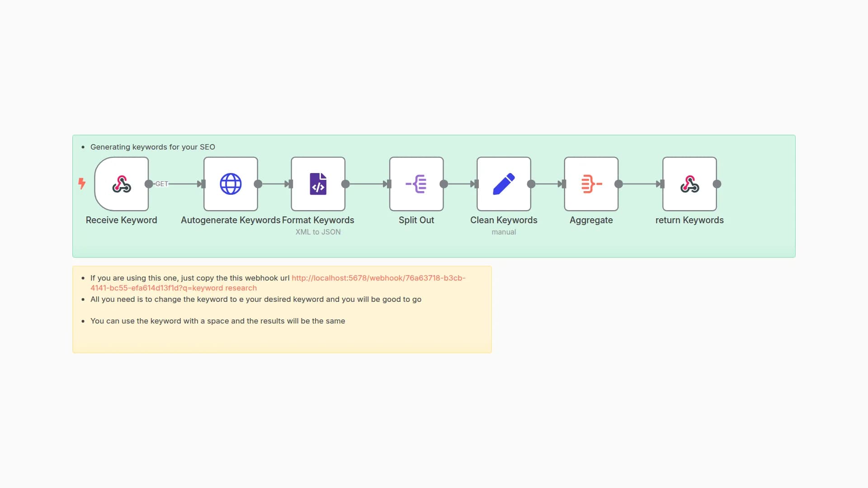Click input connector of Autogenerate Keywords node

pyautogui.click(x=203, y=184)
